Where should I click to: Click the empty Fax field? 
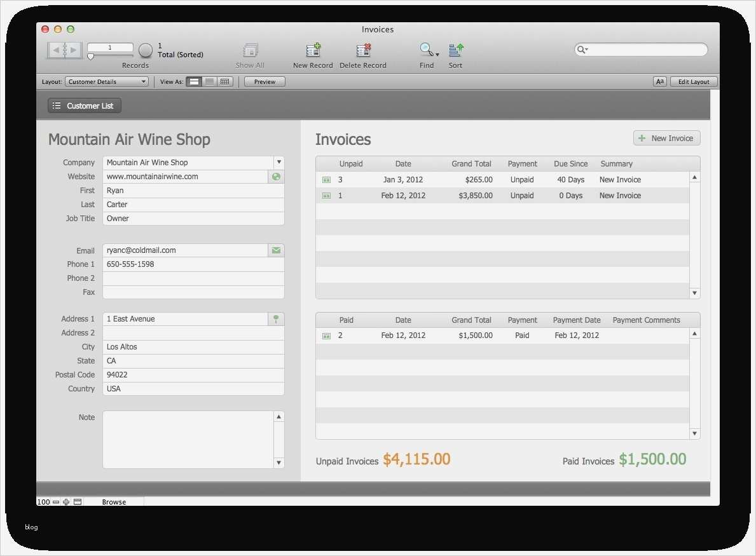193,292
